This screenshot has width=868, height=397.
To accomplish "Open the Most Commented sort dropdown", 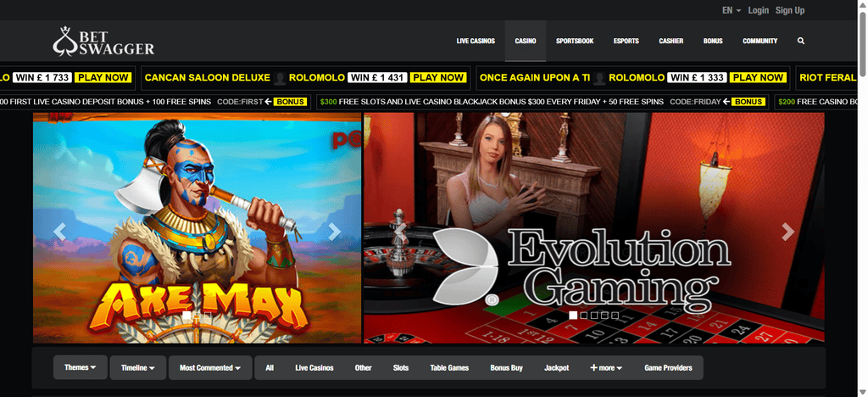I will tap(210, 367).
